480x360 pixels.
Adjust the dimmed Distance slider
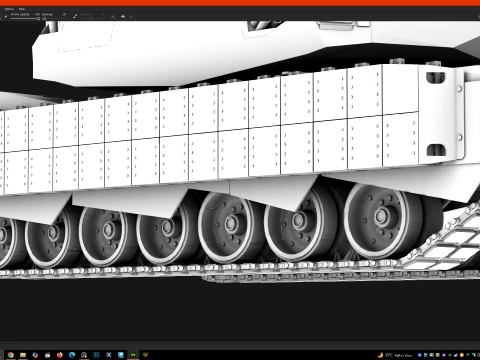click(x=93, y=19)
